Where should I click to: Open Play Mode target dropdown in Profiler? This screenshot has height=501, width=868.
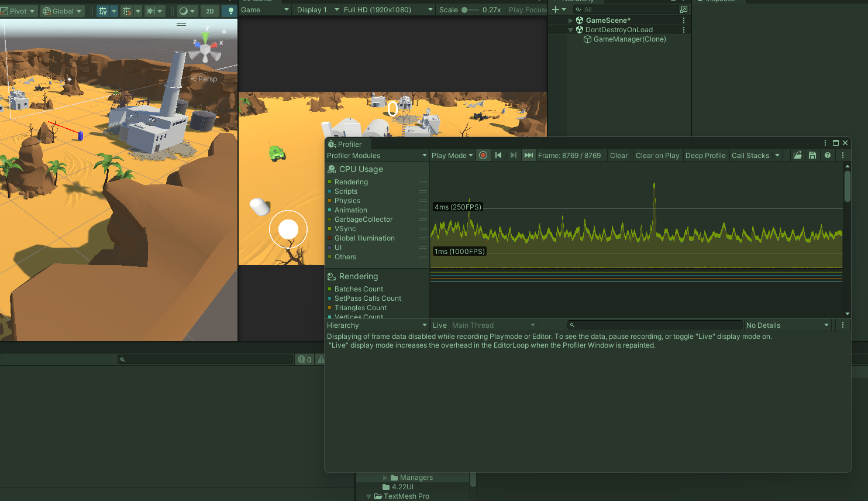[452, 156]
